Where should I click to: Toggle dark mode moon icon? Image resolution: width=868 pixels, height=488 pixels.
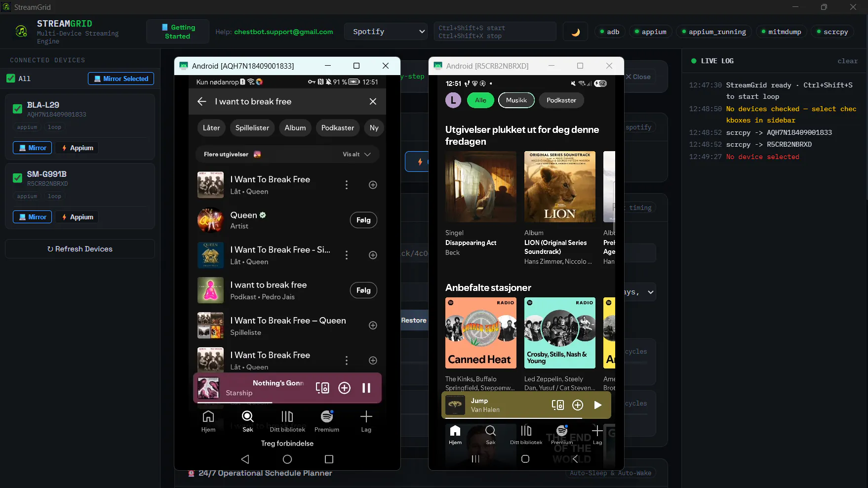coord(575,32)
